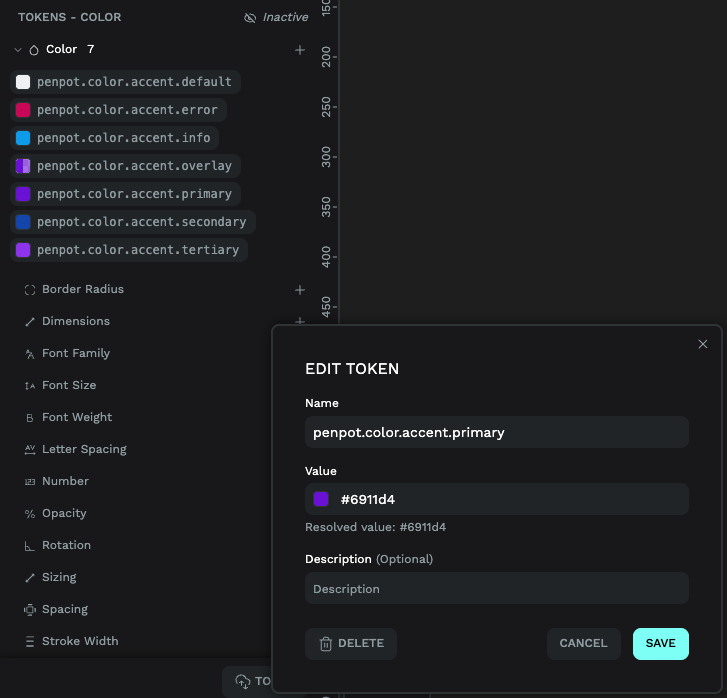The height and width of the screenshot is (698, 727).
Task: Add a new Color token
Action: [299, 50]
